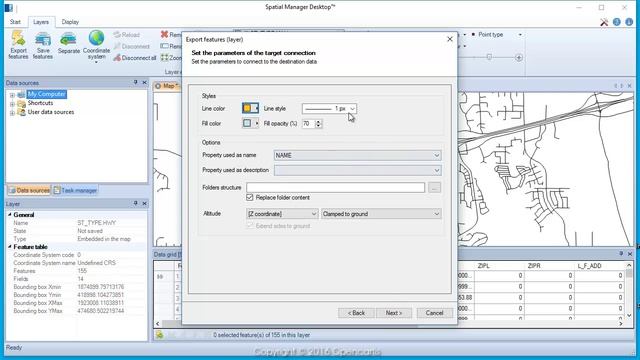Select User data sources in tree

[x=51, y=112]
